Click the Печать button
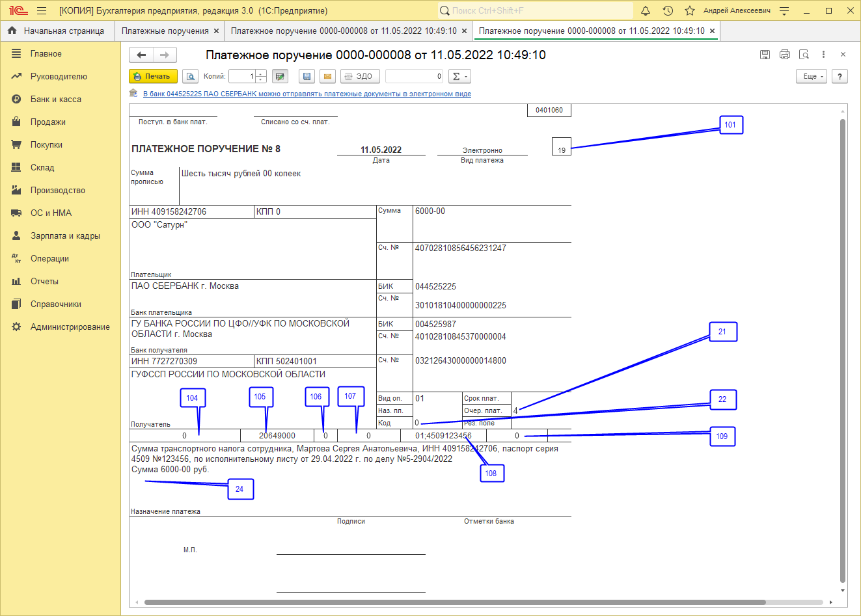 [153, 76]
